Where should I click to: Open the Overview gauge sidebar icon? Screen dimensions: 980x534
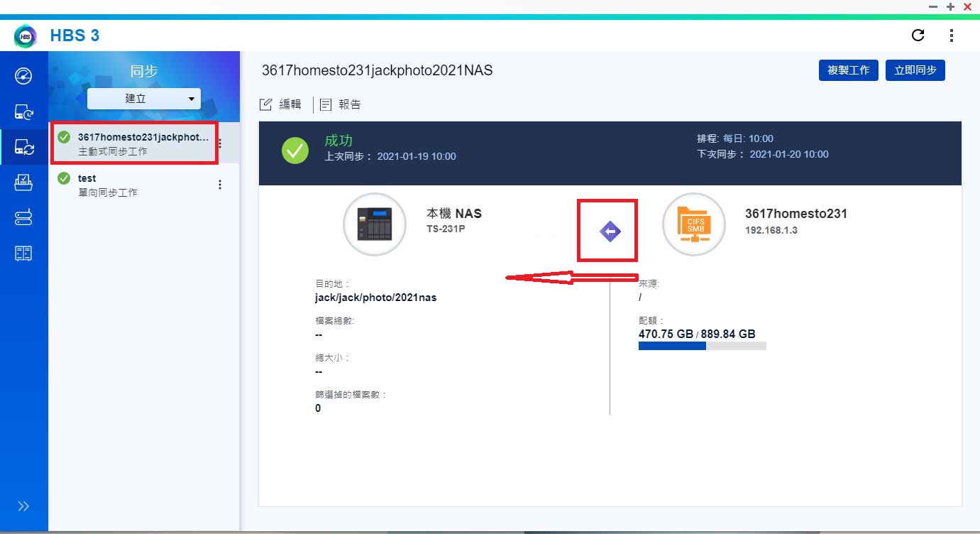23,76
